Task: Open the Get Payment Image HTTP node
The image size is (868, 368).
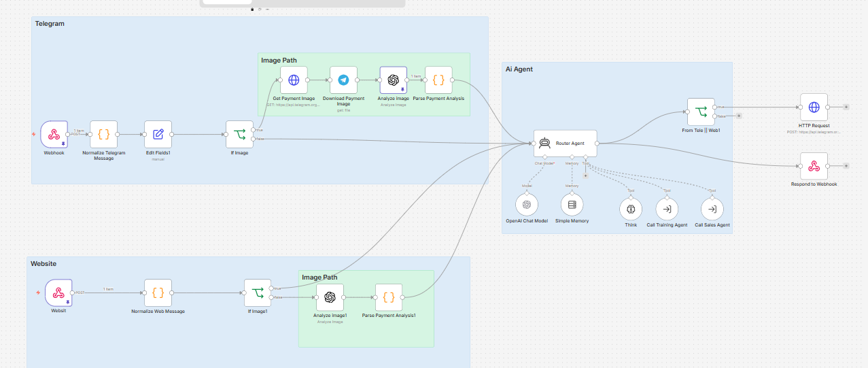Action: click(294, 80)
